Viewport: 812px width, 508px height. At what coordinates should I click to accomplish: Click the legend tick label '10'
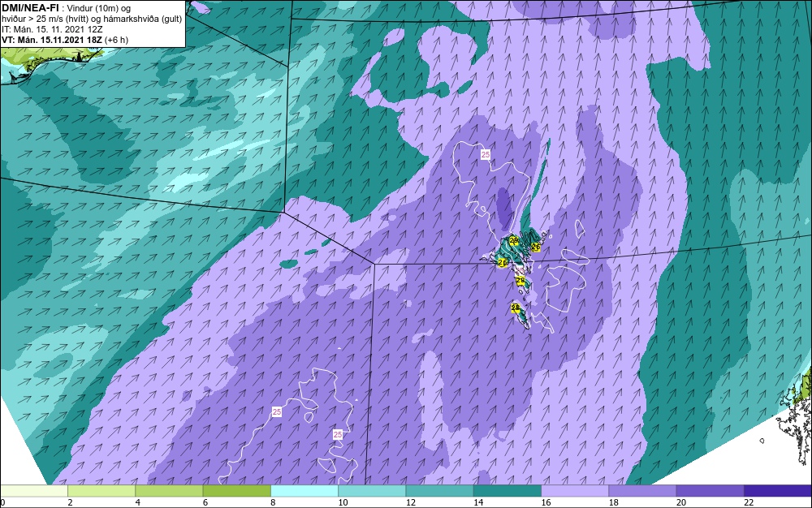(x=343, y=502)
